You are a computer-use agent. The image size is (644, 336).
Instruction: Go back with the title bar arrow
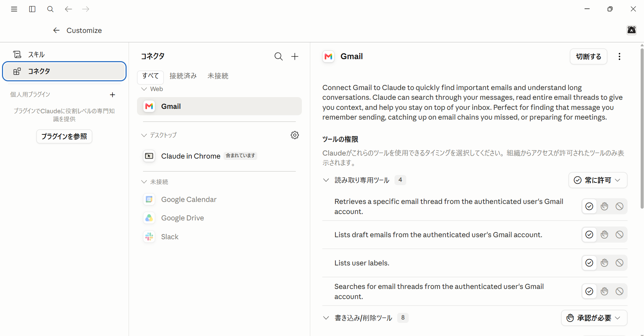coord(68,9)
